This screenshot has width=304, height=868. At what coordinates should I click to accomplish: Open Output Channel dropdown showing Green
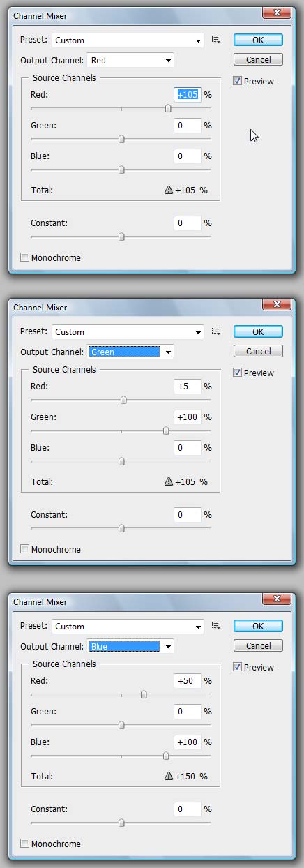point(131,352)
